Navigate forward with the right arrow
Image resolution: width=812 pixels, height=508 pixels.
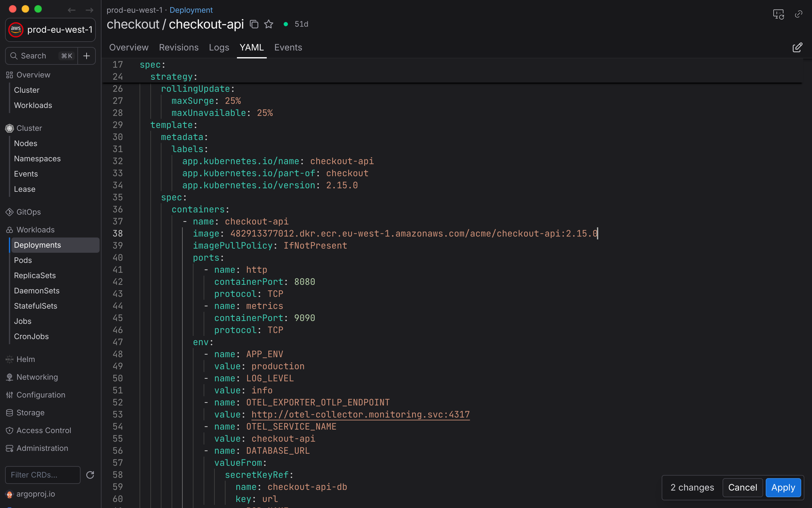coord(89,10)
